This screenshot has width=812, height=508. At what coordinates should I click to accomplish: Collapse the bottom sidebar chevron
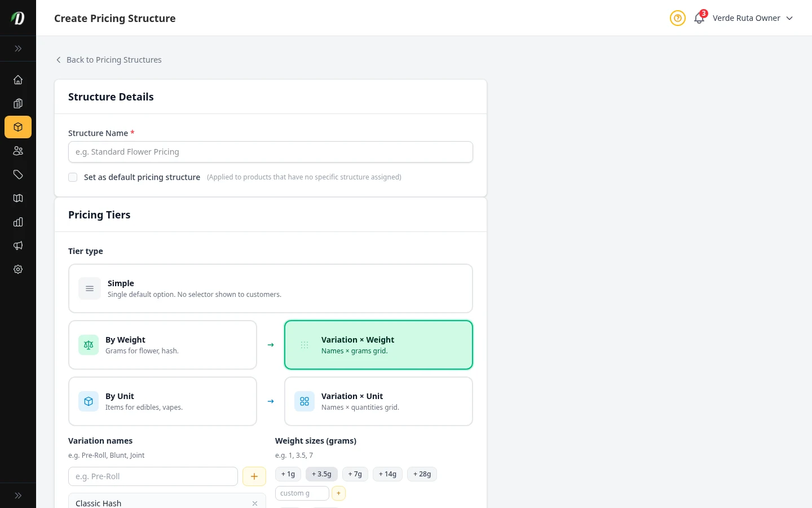(x=18, y=495)
